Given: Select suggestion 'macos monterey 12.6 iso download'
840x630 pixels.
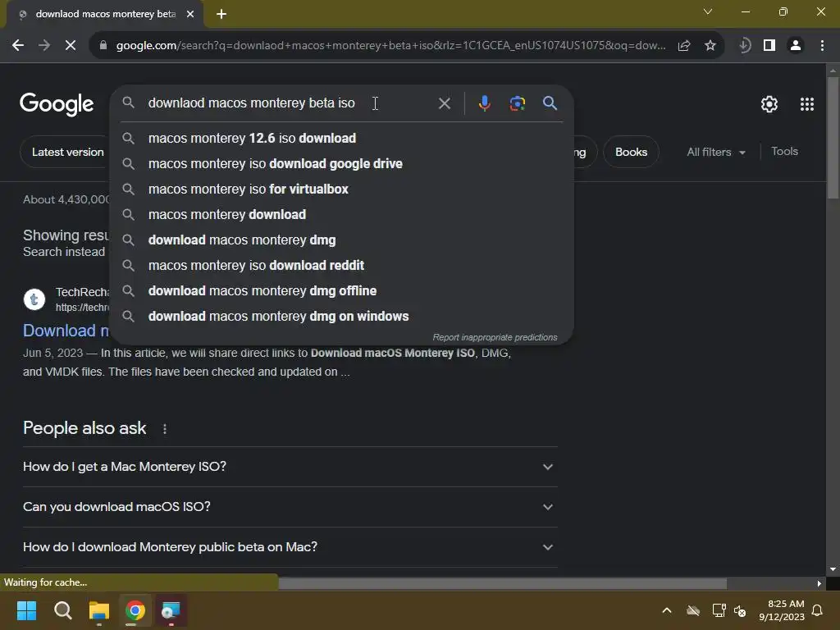Looking at the screenshot, I should tap(342, 138).
